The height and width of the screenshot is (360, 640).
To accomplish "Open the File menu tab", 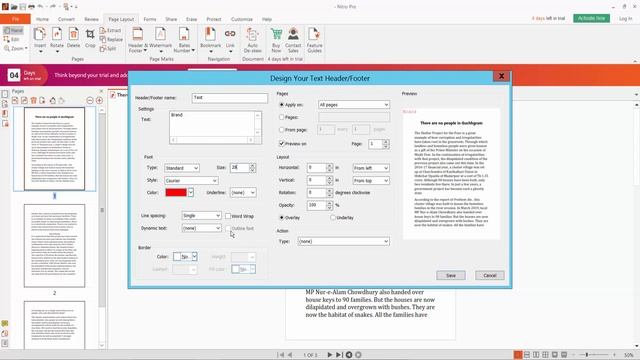I will [15, 19].
